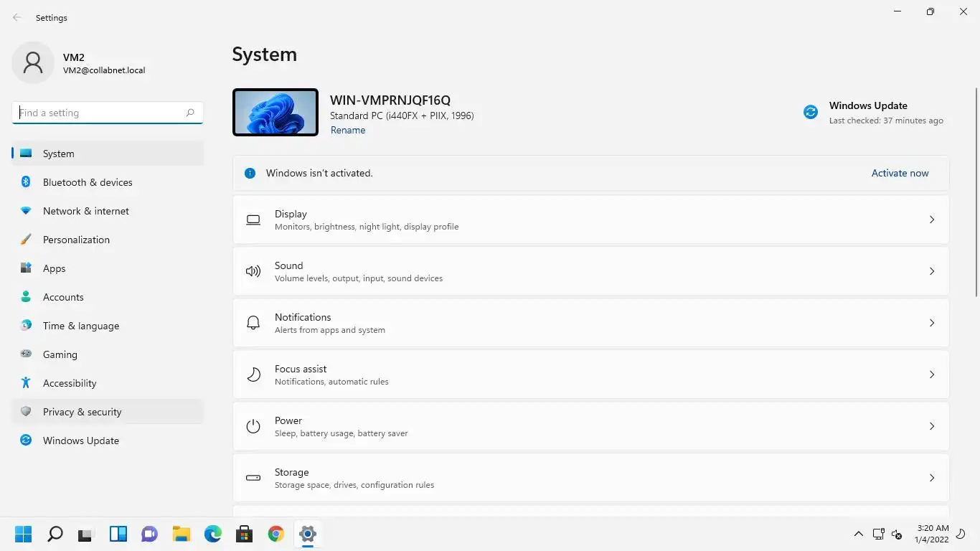
Task: Click the Notifications bell icon
Action: pos(253,323)
